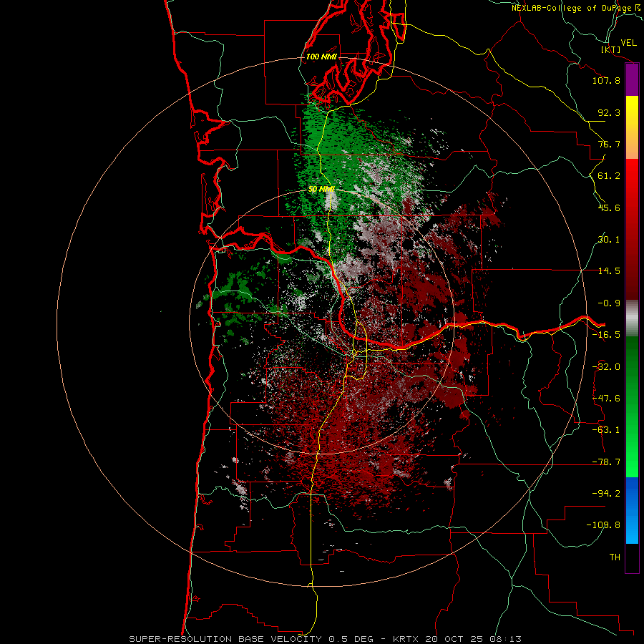644x644 pixels.
Task: Select the 92.3 velocity scale value
Action: tap(609, 112)
